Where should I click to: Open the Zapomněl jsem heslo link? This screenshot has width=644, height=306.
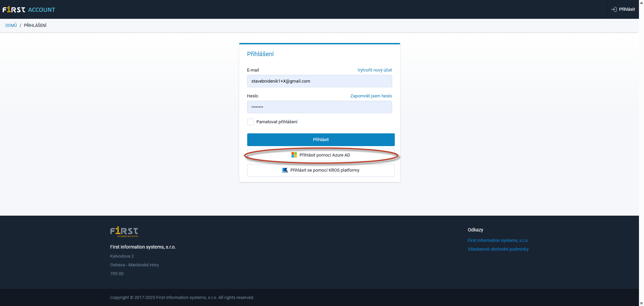371,96
